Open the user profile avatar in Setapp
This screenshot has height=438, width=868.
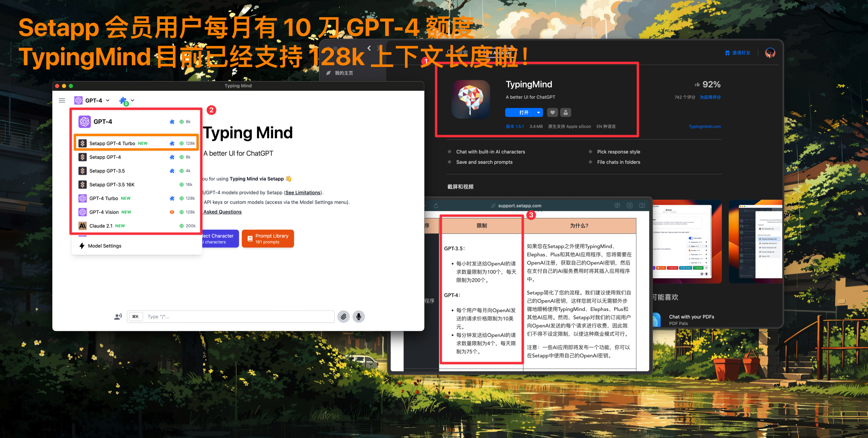point(770,53)
